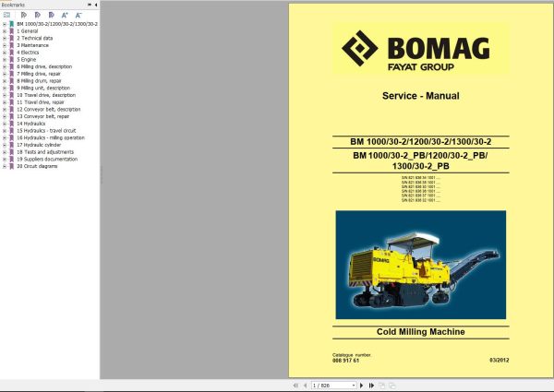The width and height of the screenshot is (554, 392).
Task: Open bookmark 5 Engine
Action: click(26, 60)
